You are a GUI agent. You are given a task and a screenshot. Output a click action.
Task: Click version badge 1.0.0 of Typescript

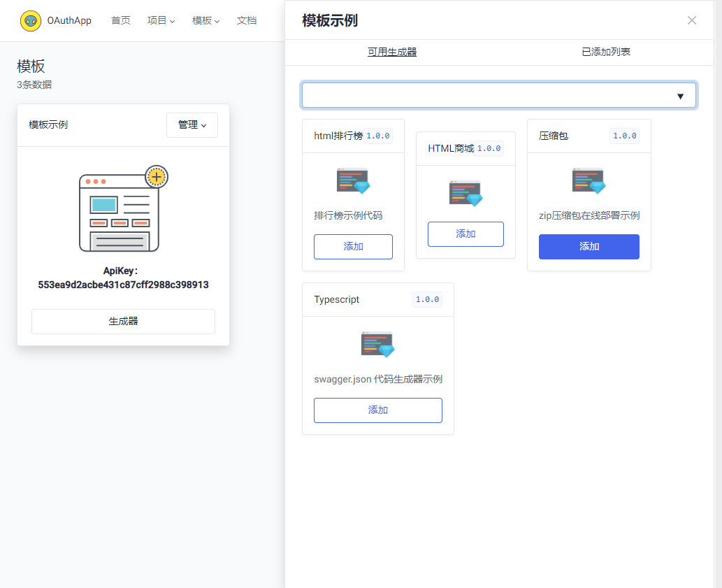[x=427, y=299]
